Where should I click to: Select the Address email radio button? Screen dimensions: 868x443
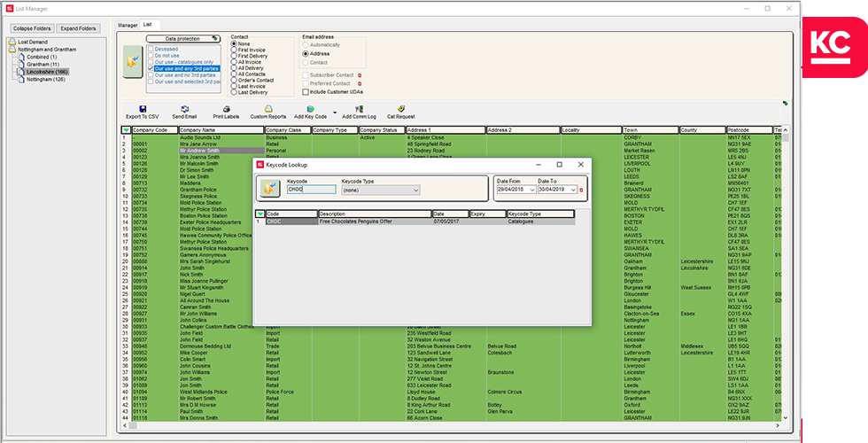click(306, 54)
